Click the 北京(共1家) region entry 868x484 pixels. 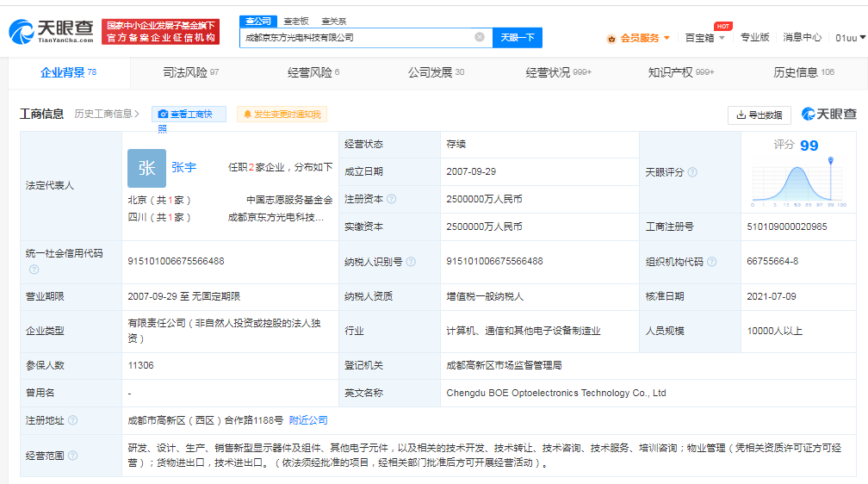tap(159, 200)
